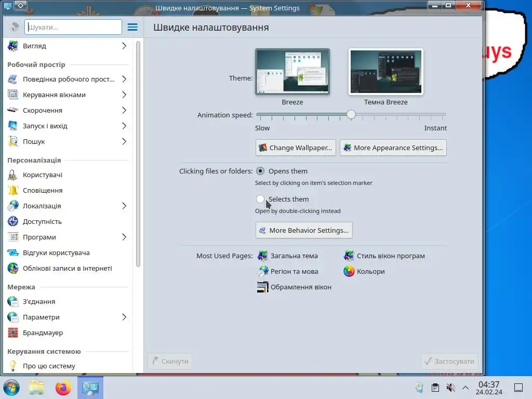532x399 pixels.
Task: Click the Скорочення shortcuts icon
Action: tap(13, 110)
